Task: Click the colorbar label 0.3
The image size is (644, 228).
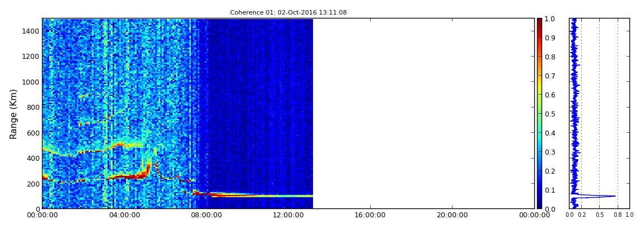Action: pyautogui.click(x=549, y=152)
